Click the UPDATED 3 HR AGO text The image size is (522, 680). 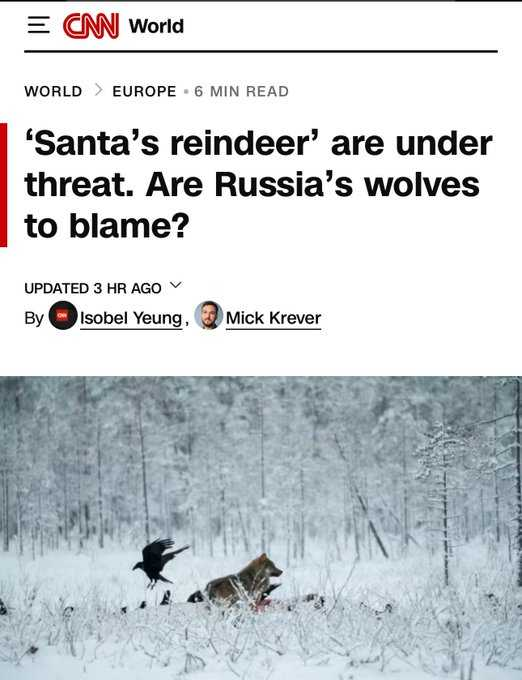93,288
